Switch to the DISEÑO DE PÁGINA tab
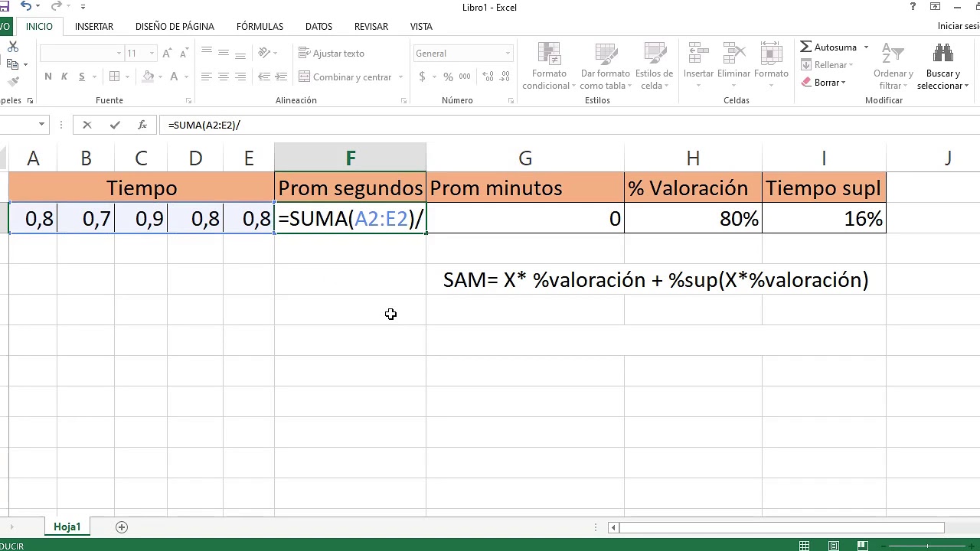The height and width of the screenshot is (551, 980). [175, 26]
